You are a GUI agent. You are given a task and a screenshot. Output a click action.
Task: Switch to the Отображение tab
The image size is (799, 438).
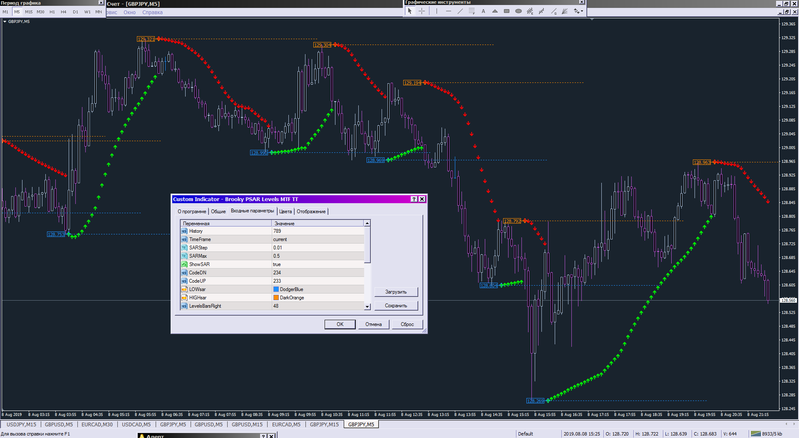pyautogui.click(x=311, y=212)
